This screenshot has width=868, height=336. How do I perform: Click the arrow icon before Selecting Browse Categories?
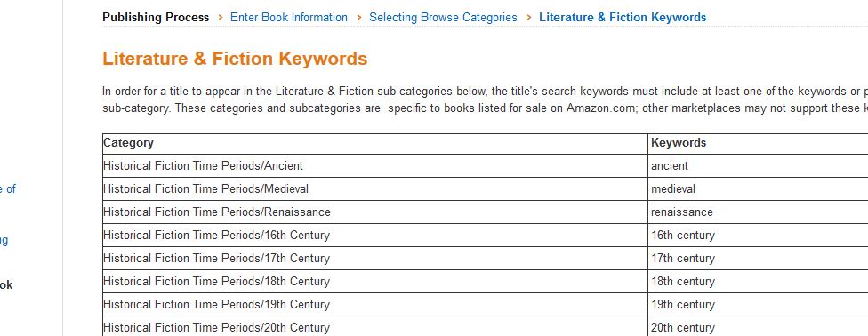click(359, 18)
